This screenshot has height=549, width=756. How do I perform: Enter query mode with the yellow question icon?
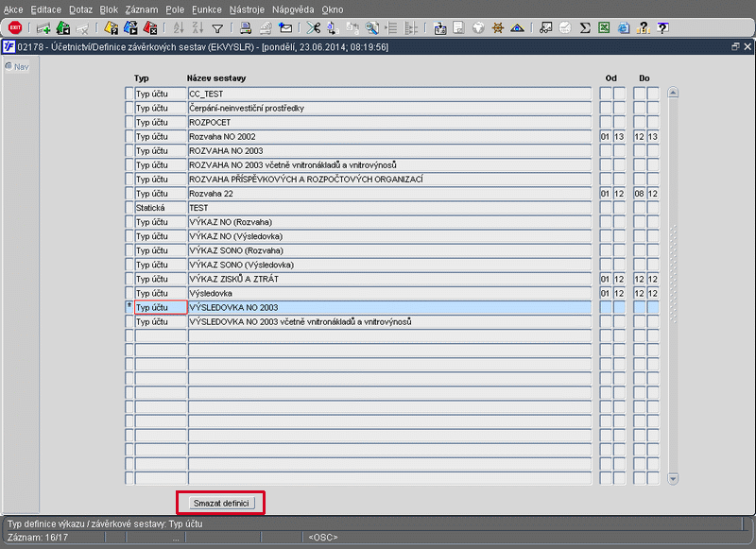(x=112, y=28)
